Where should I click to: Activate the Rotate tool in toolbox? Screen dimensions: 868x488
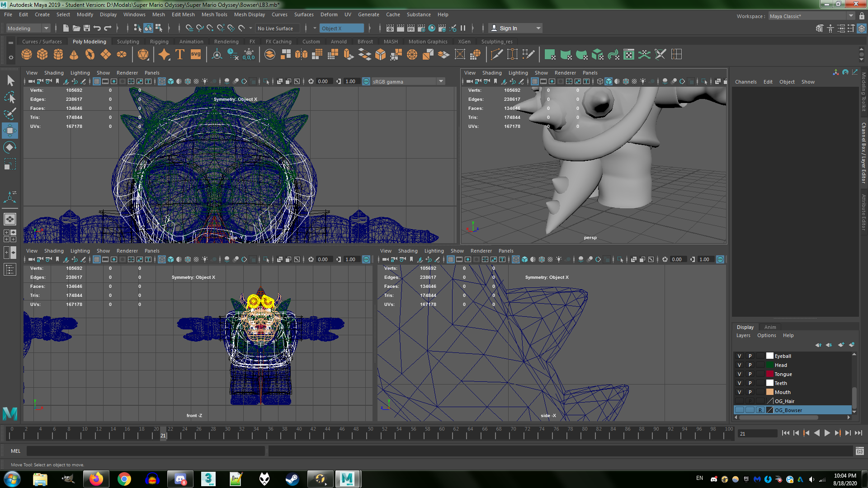pyautogui.click(x=10, y=147)
